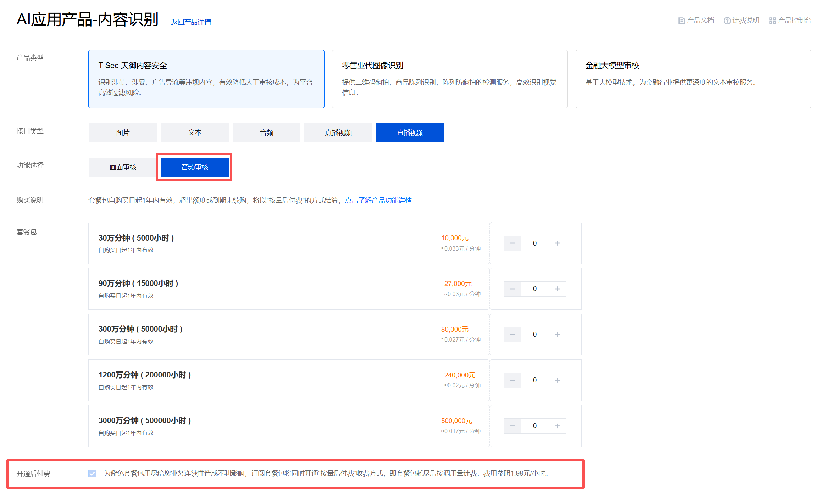Switch to 点播视频 interface type tab
This screenshot has width=831, height=504.
pos(338,133)
